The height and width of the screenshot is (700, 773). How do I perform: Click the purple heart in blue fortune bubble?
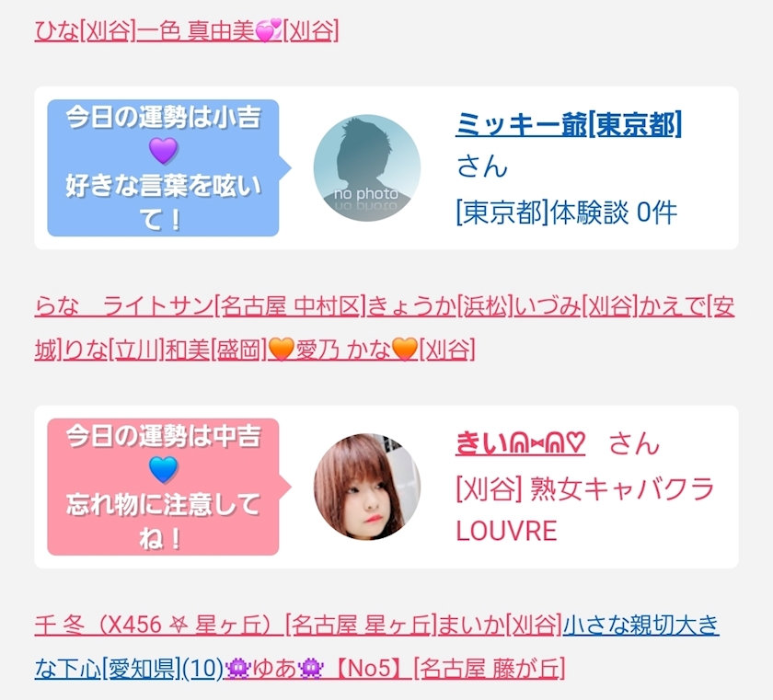(163, 151)
